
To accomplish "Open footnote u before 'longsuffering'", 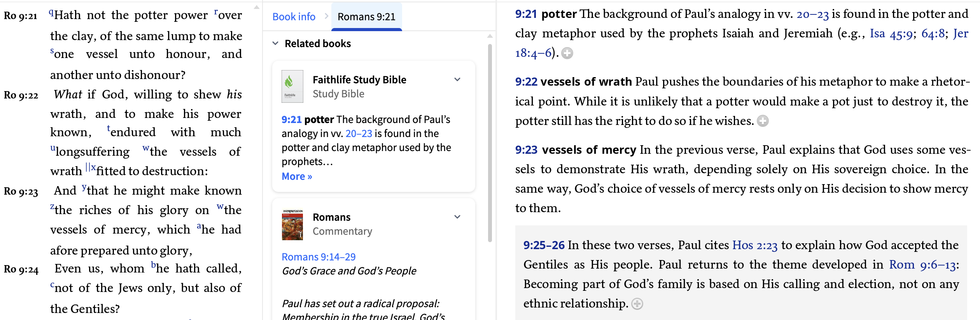I will click(x=53, y=148).
